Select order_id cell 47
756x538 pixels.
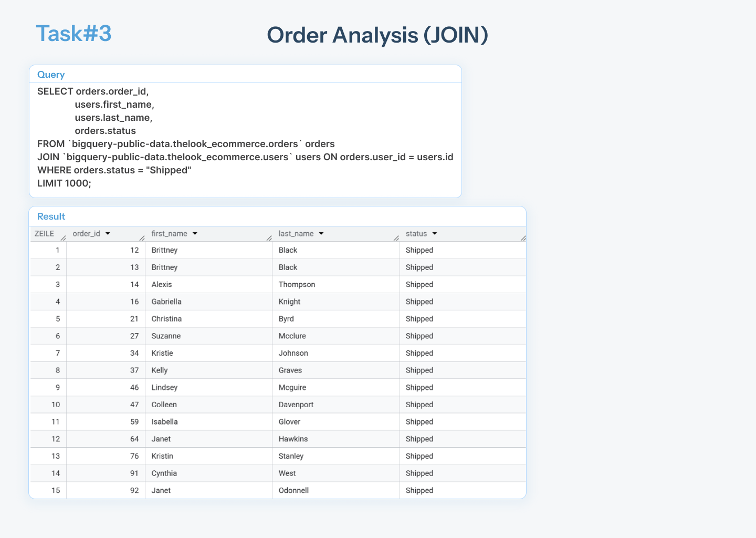[106, 405]
